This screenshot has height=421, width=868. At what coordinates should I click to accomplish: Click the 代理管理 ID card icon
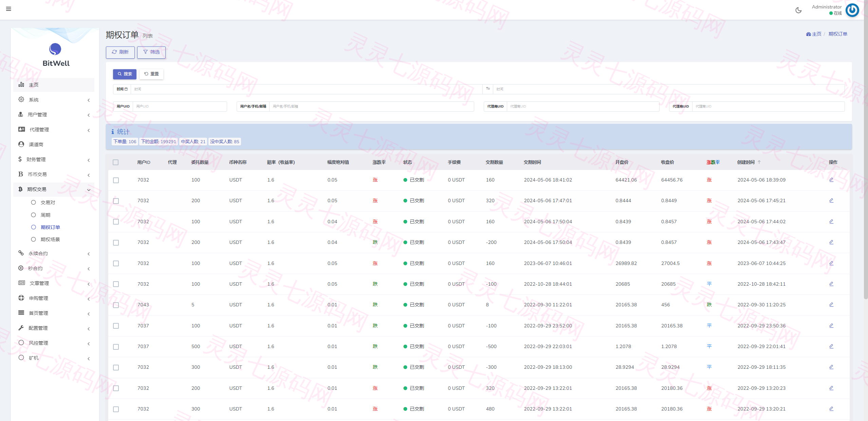22,129
